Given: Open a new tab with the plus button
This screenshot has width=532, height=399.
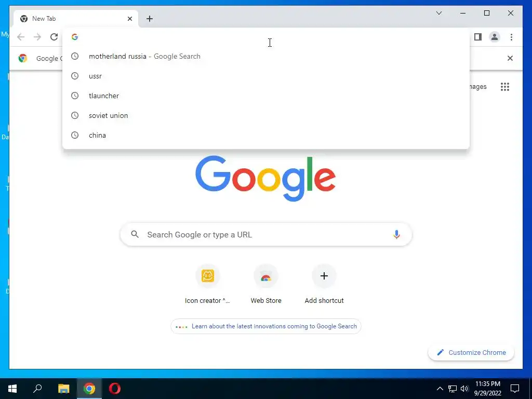Looking at the screenshot, I should point(150,19).
